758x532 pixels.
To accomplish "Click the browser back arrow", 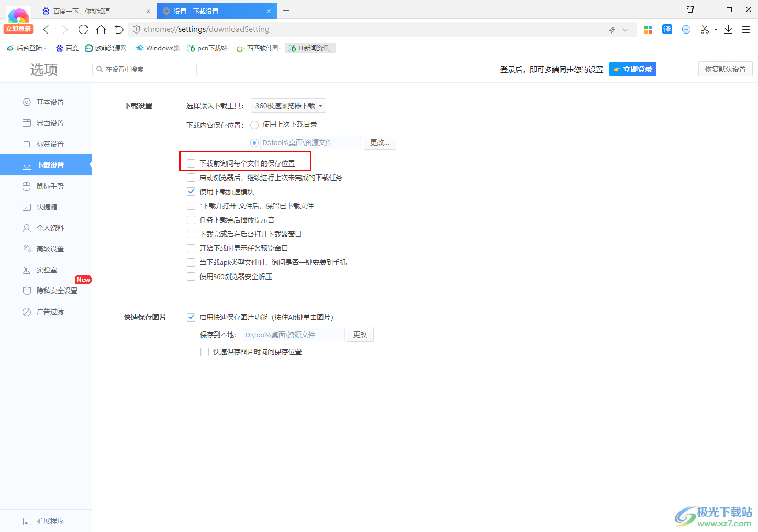I will coord(46,29).
